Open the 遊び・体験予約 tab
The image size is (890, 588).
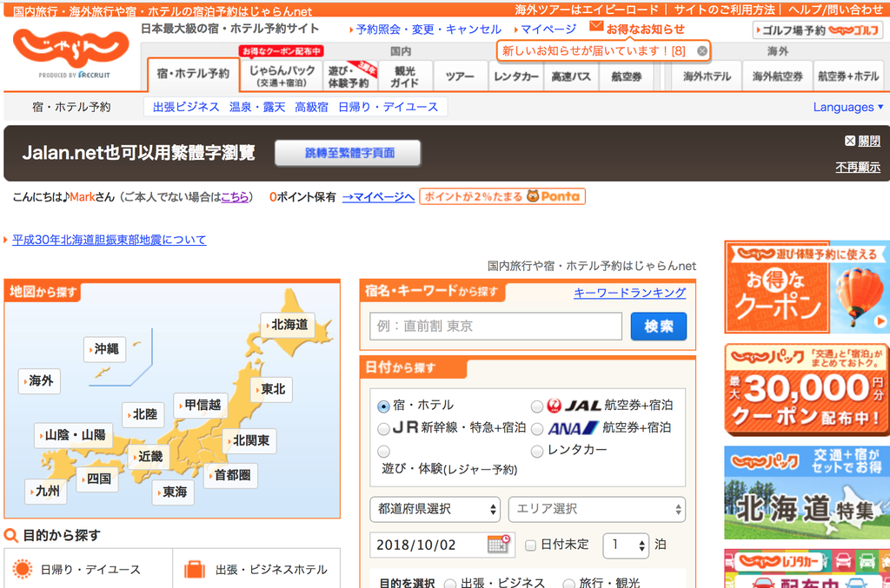351,76
